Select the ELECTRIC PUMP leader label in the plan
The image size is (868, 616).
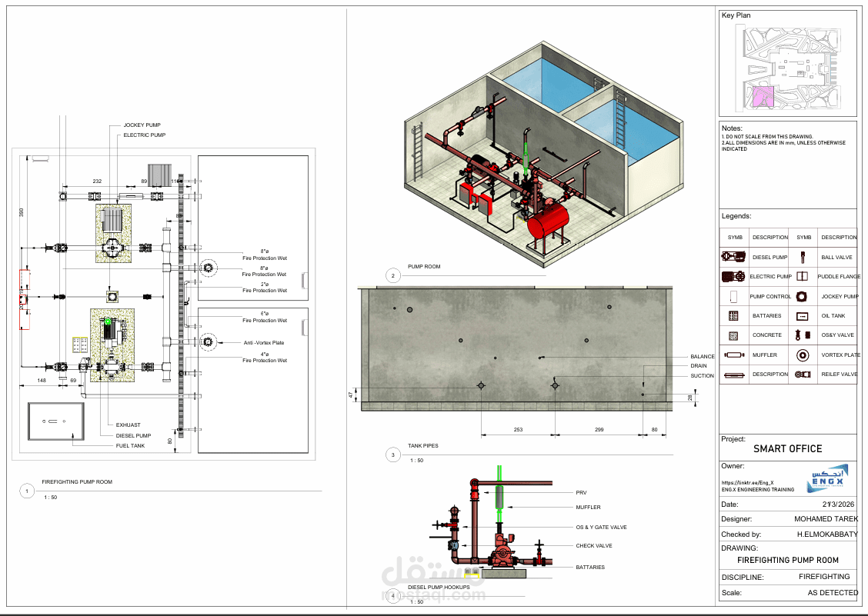(145, 135)
